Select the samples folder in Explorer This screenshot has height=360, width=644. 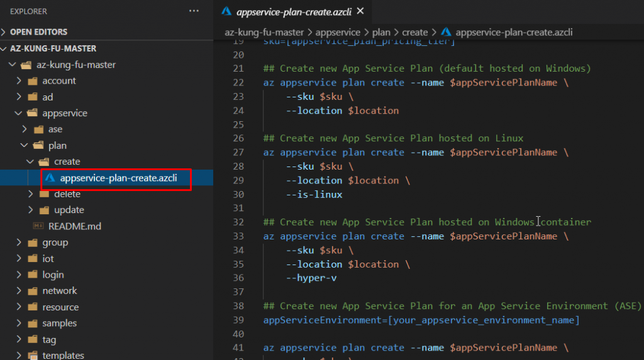click(60, 324)
